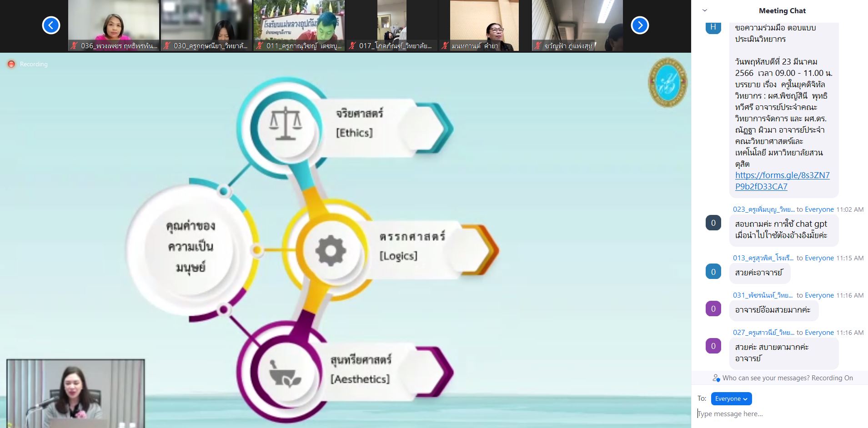
Task: Click the muted mic icon on 017 participant
Action: pos(352,46)
